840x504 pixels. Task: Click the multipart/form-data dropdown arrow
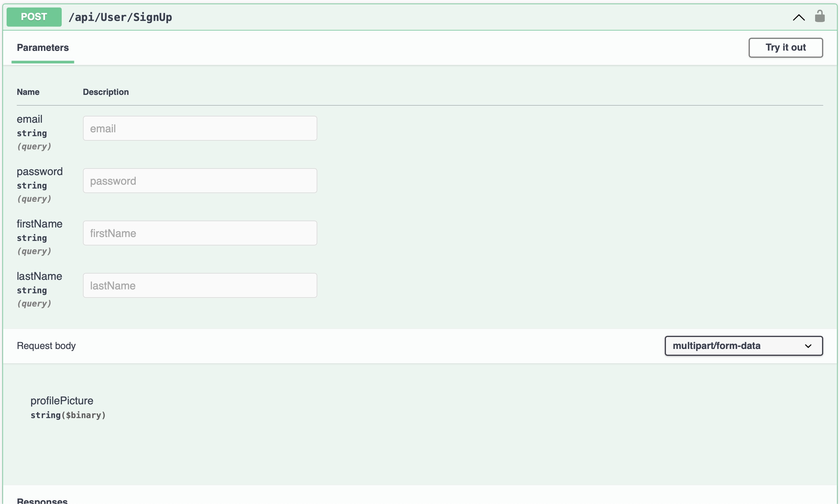809,345
